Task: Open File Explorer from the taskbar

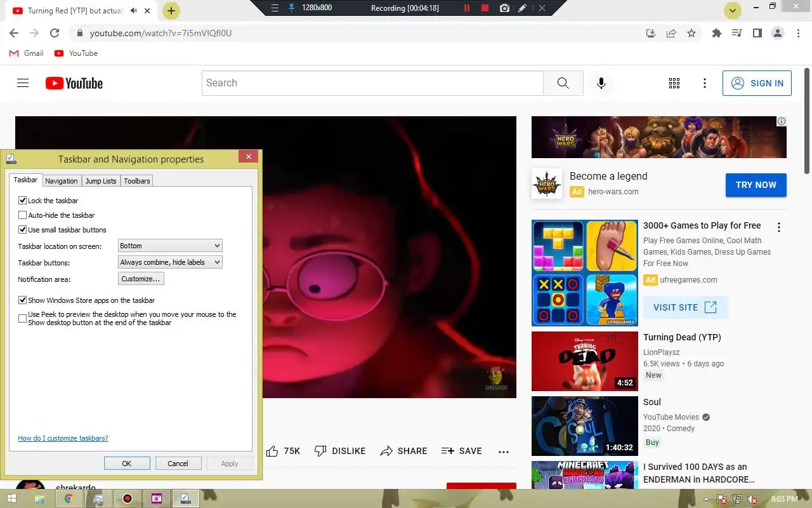Action: (39, 499)
